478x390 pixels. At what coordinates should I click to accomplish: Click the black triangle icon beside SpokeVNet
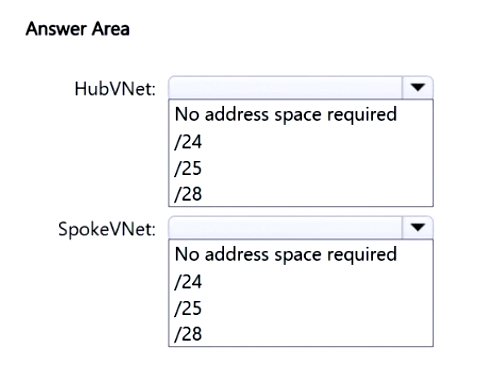[x=418, y=227]
